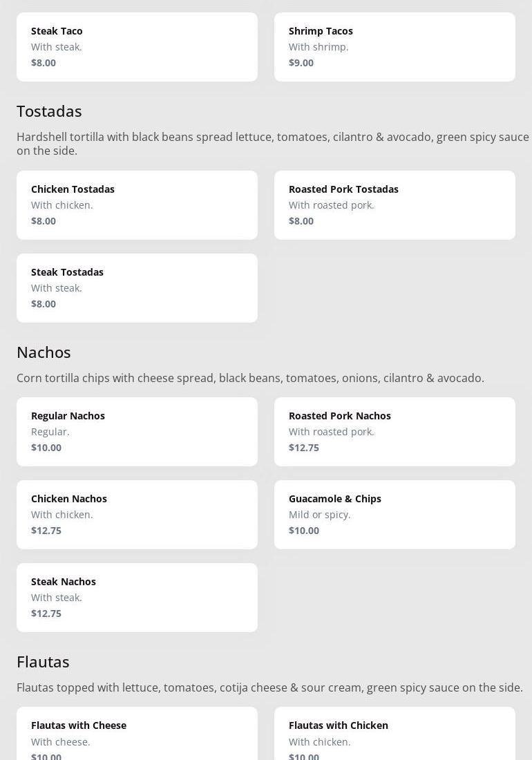Select the Steak Tostadas card

pos(137,287)
